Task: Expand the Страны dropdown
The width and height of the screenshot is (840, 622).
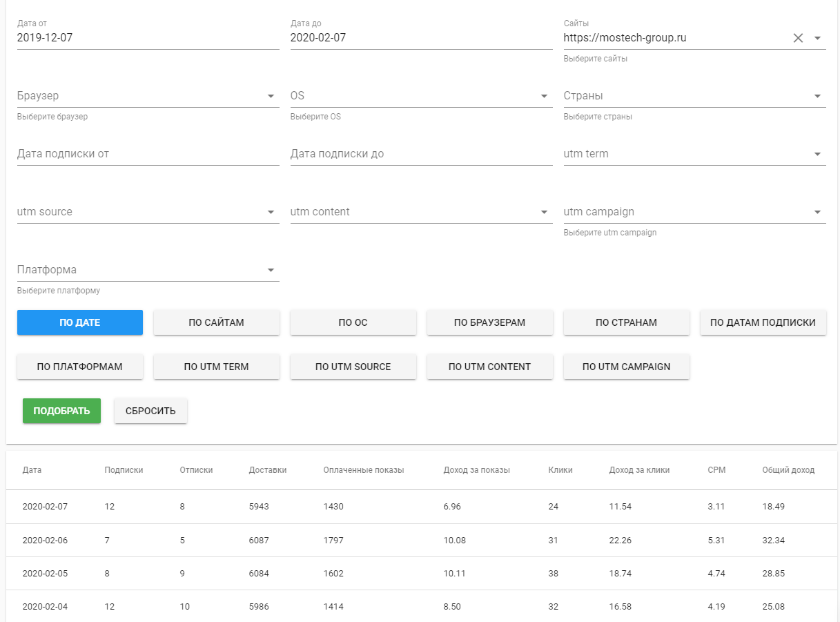Action: (817, 96)
